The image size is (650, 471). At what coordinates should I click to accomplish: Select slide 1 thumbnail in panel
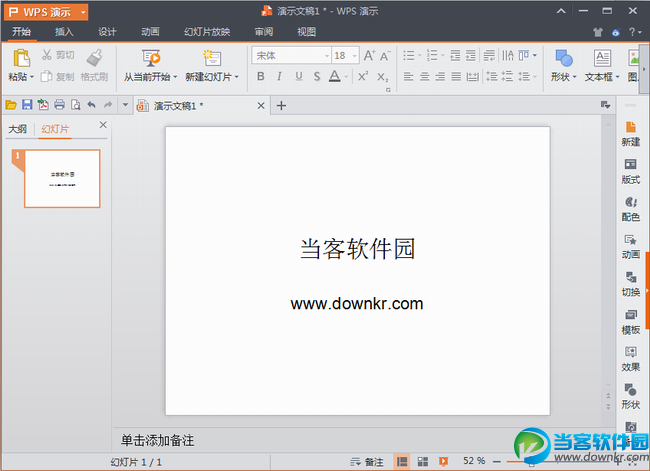[x=62, y=179]
